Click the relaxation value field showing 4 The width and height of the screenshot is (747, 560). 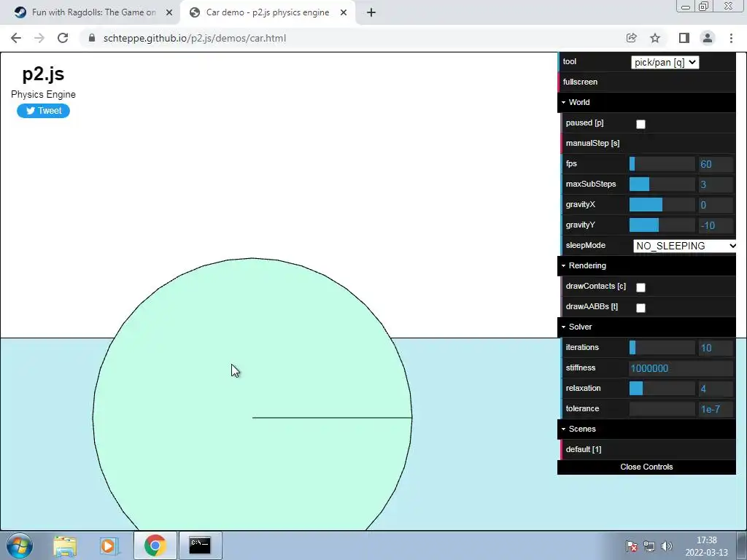[716, 389]
